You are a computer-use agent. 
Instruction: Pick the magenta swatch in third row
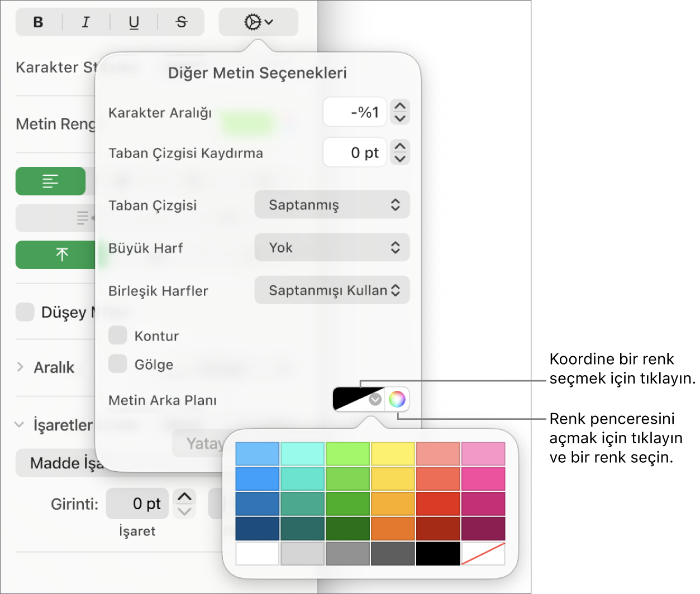pos(483,504)
